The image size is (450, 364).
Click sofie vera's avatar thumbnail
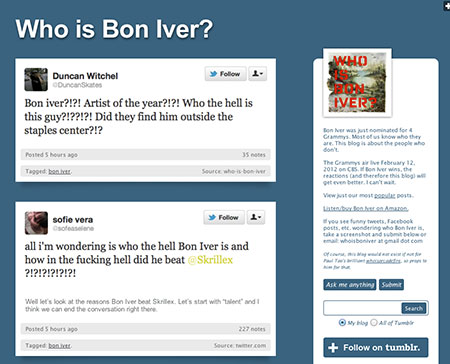pyautogui.click(x=36, y=223)
